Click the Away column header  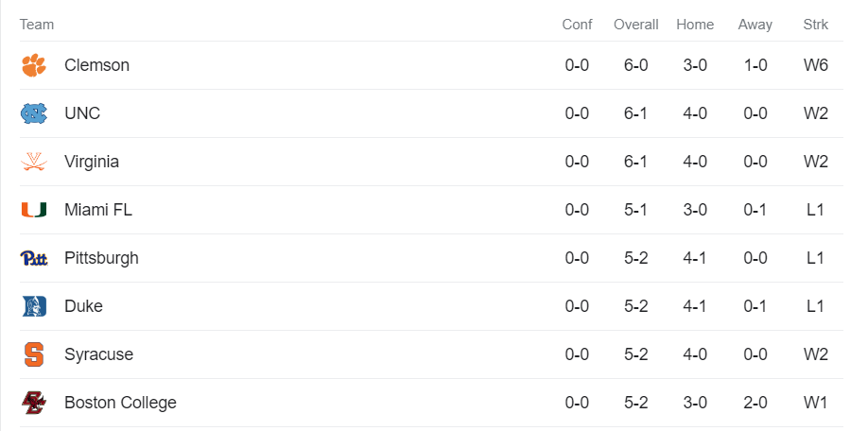tap(755, 25)
